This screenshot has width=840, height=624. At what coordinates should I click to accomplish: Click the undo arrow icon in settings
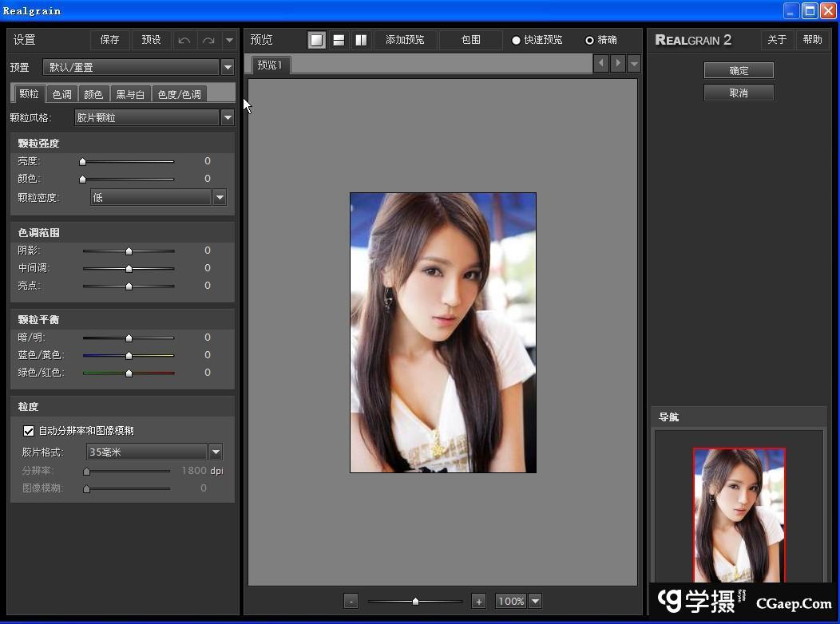point(184,40)
